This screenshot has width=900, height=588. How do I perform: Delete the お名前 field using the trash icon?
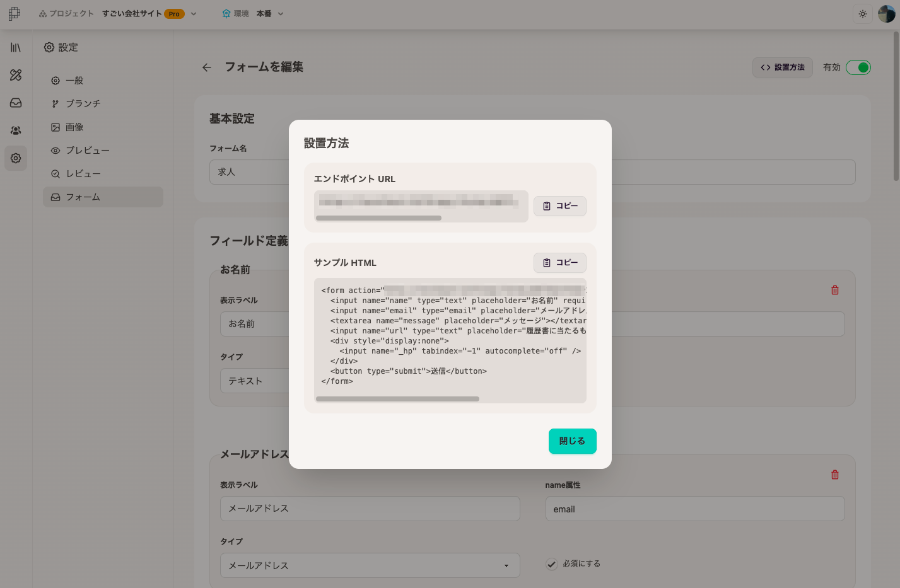[835, 290]
